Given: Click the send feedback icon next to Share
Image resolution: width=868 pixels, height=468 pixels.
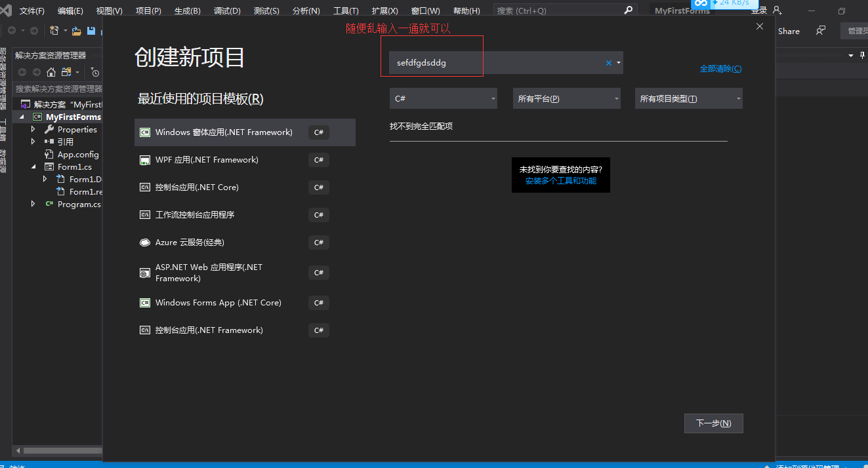Looking at the screenshot, I should tap(820, 31).
